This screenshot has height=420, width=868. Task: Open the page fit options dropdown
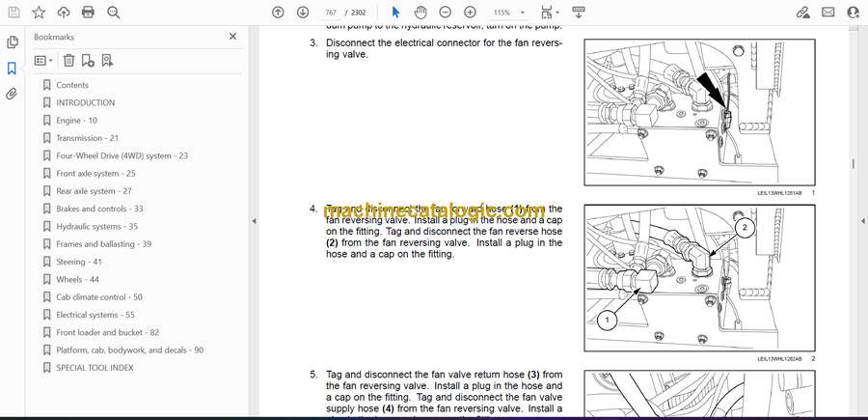tap(549, 13)
